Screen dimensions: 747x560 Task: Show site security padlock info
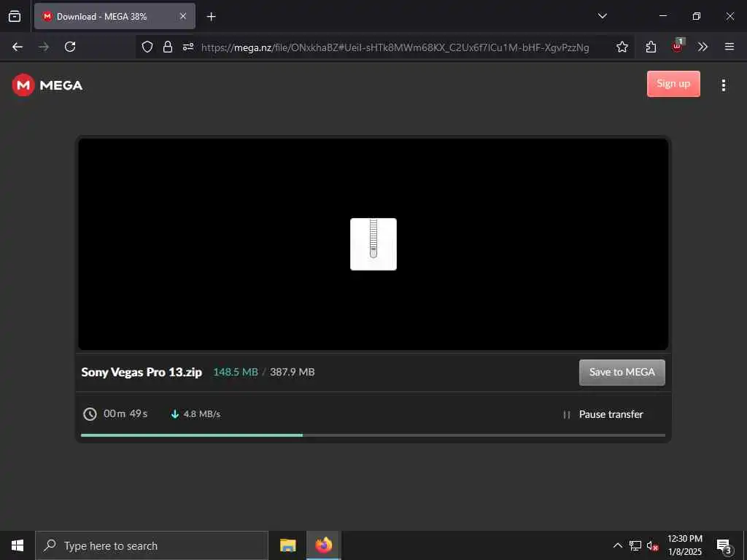pos(168,47)
